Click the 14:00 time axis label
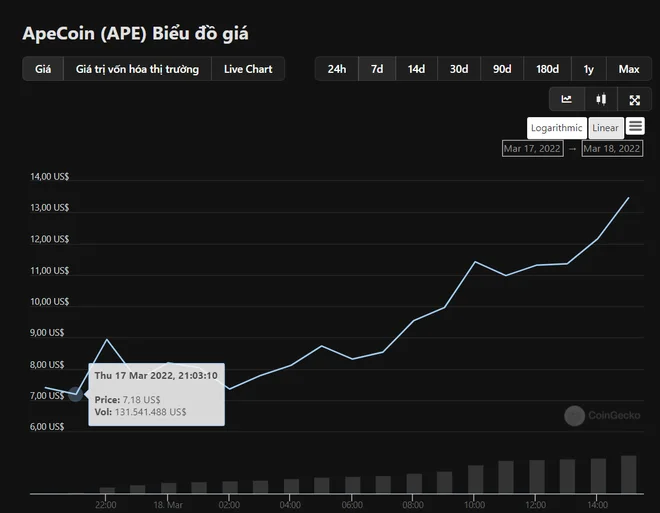Image resolution: width=660 pixels, height=513 pixels. pos(598,505)
